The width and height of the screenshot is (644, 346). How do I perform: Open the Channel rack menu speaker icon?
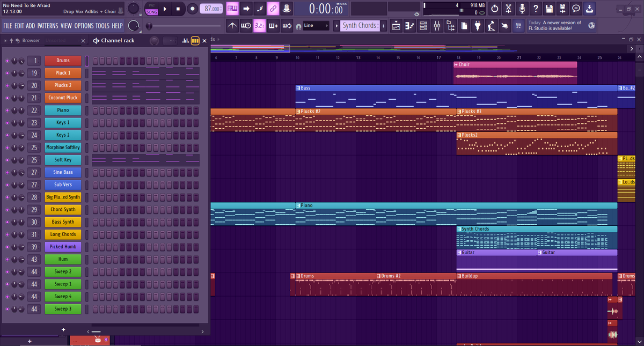tap(96, 41)
